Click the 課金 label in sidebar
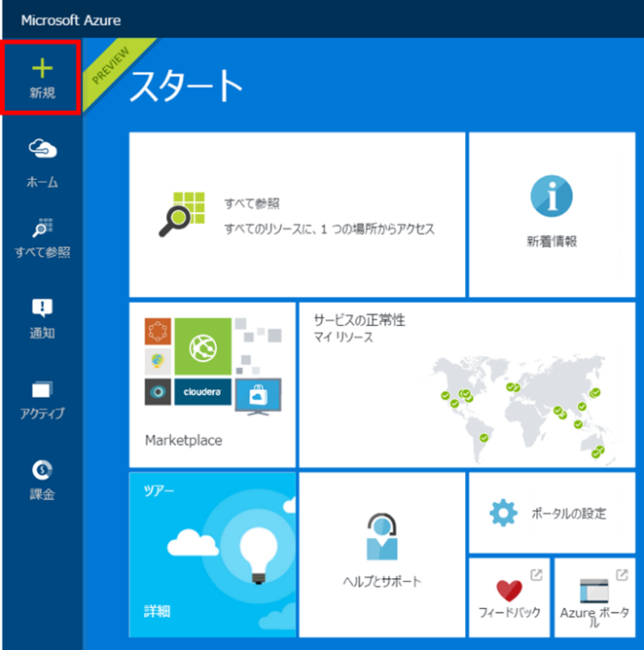644x650 pixels. [x=42, y=494]
